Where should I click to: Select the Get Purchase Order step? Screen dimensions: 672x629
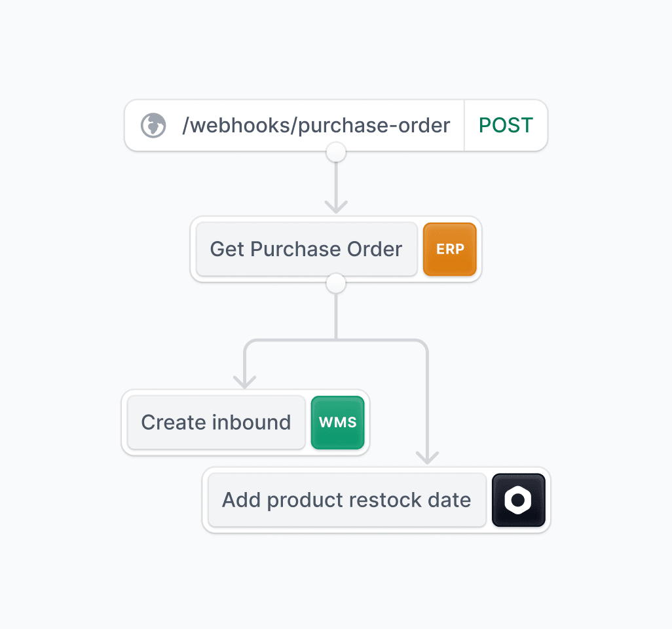tap(307, 249)
